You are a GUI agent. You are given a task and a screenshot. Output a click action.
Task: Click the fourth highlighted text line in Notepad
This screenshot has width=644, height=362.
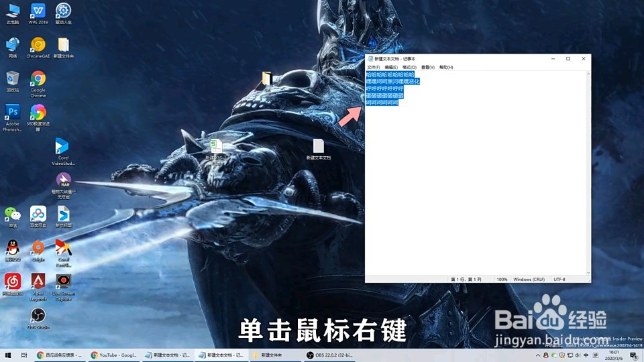pos(385,96)
